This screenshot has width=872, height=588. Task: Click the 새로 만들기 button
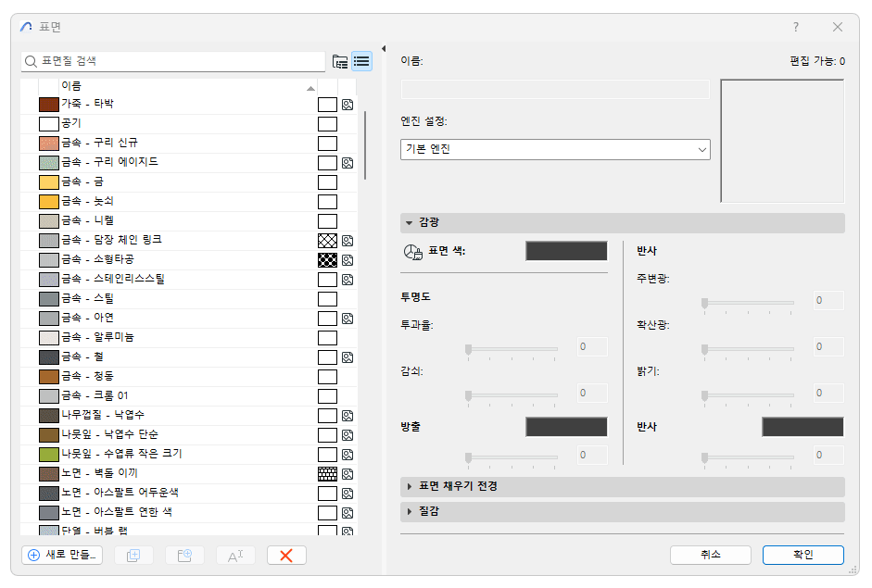point(60,556)
